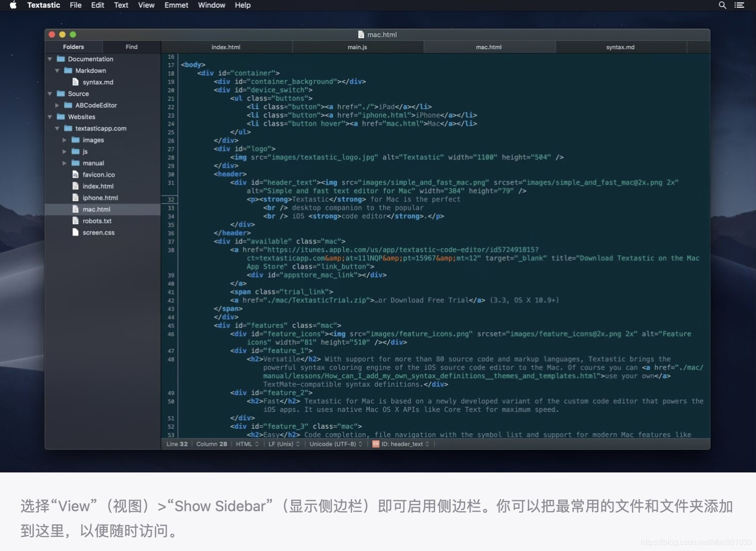Image resolution: width=756 pixels, height=551 pixels.
Task: Collapse the Websites folder
Action: pyautogui.click(x=49, y=117)
